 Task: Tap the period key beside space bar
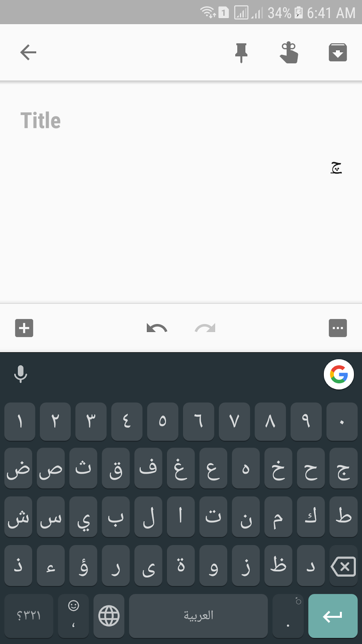coord(288,616)
